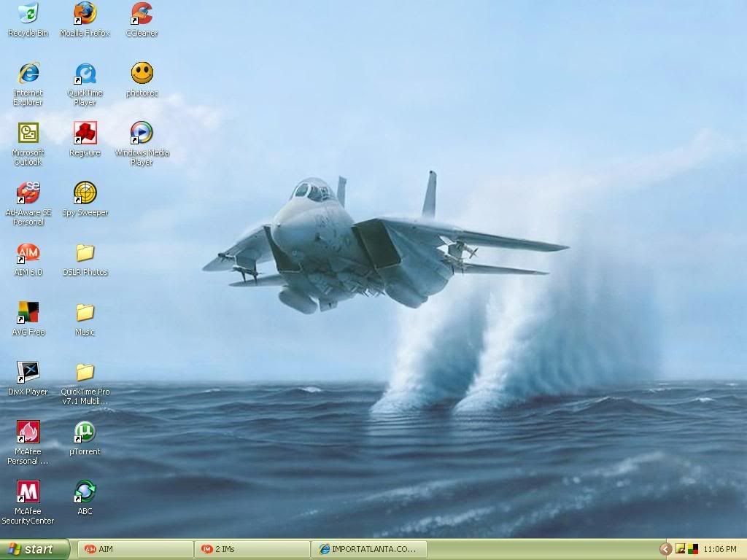Expand hidden system tray icons arrow
The image size is (747, 560).
pyautogui.click(x=665, y=549)
